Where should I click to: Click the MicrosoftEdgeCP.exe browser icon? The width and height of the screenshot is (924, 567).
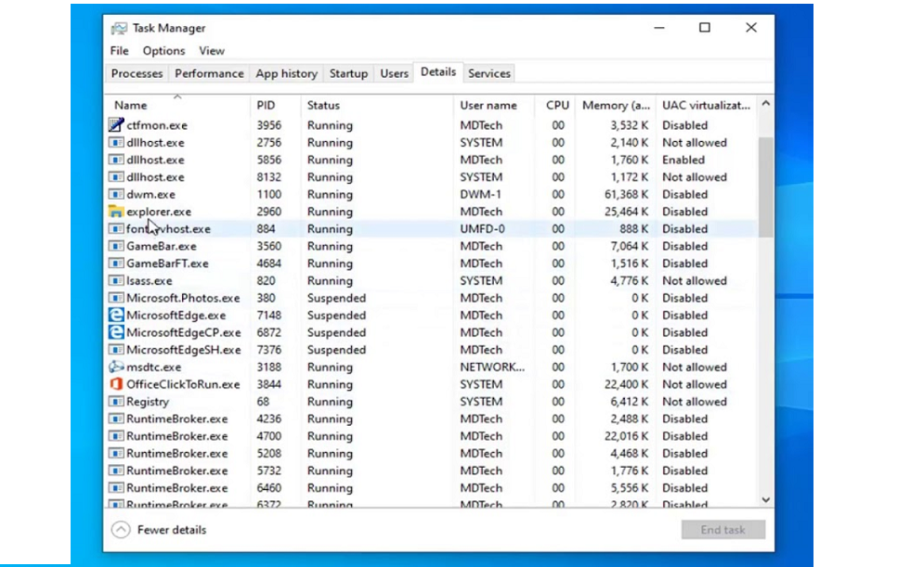point(116,332)
